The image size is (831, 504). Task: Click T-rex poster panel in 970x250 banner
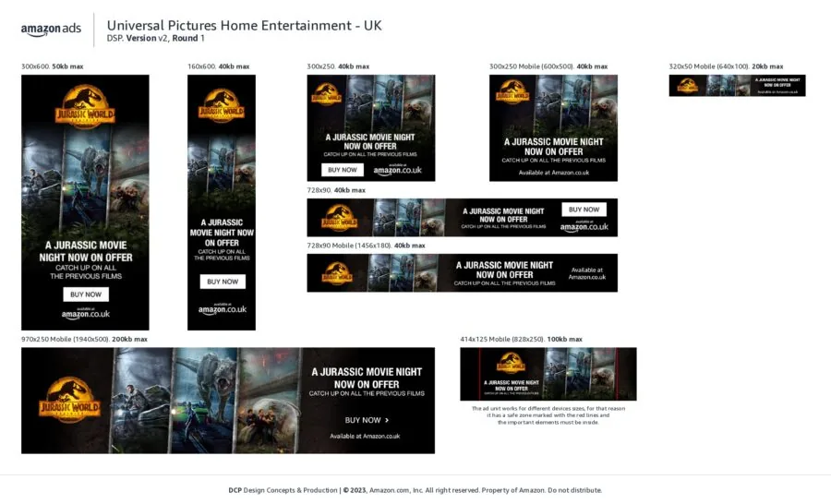[204, 400]
